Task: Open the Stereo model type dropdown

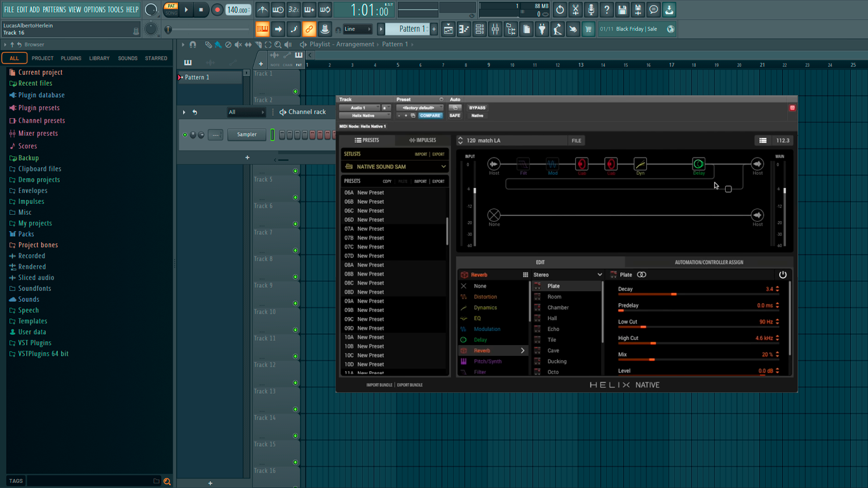Action: click(567, 274)
